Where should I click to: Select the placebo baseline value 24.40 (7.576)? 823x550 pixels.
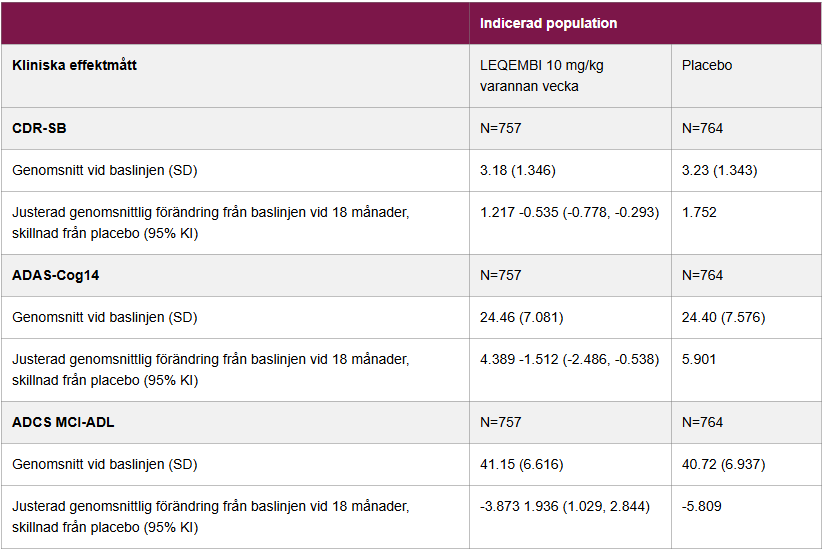tap(723, 318)
